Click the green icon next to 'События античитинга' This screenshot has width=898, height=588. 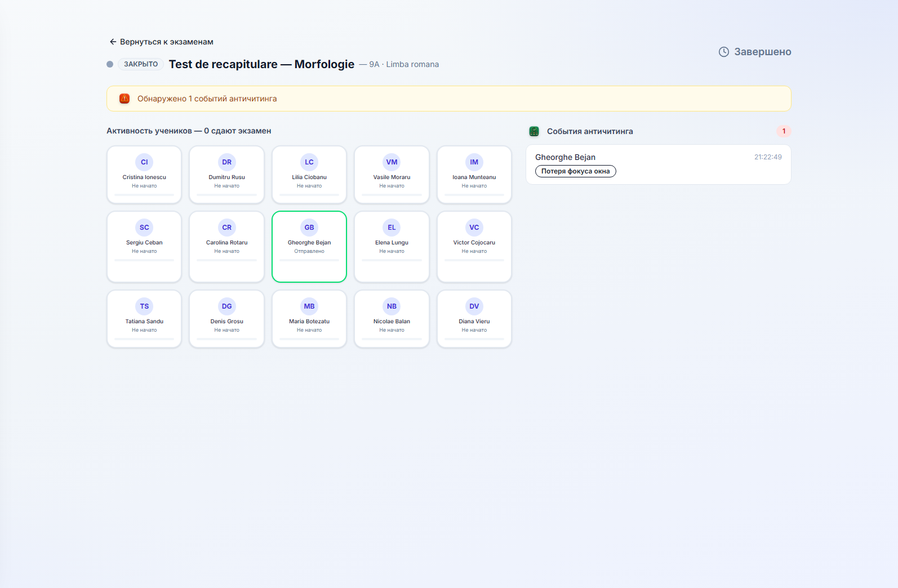[534, 131]
